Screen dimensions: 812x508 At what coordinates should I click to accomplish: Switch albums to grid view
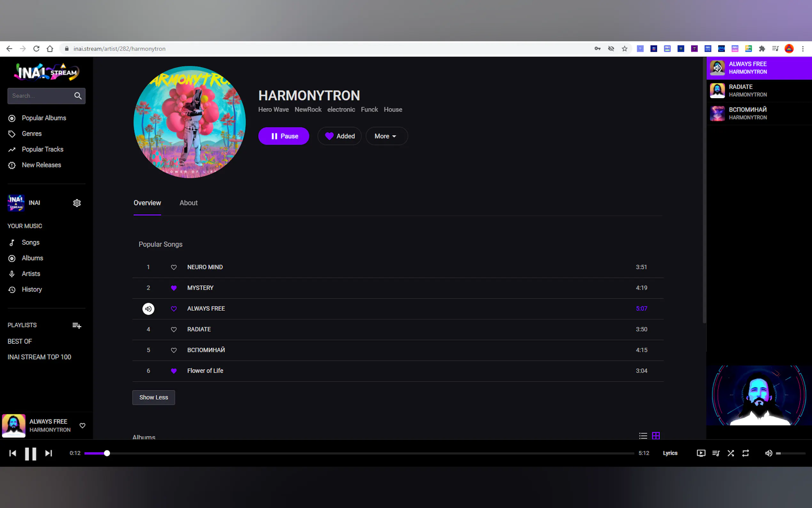[x=656, y=436]
